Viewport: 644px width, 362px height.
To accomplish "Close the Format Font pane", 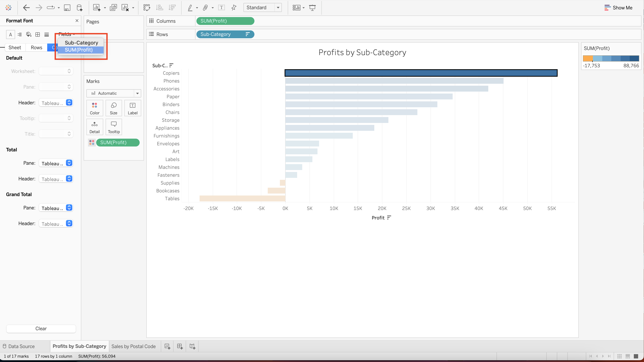I will pos(77,21).
